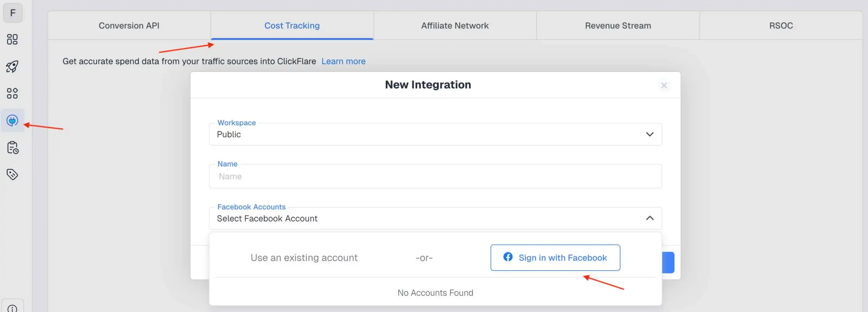This screenshot has height=312, width=868.
Task: Open the dashboard grid icon in the sidebar
Action: pos(12,39)
